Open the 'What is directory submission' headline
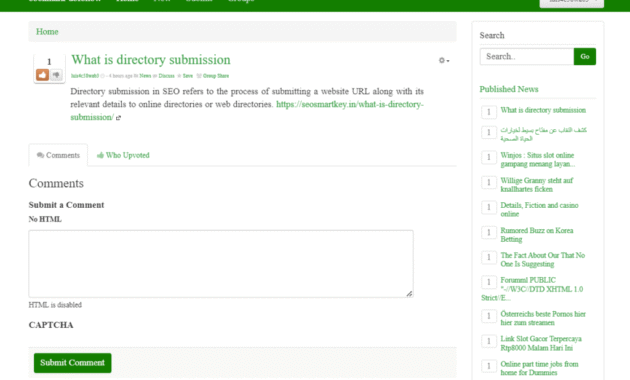The width and height of the screenshot is (630, 380). [151, 59]
